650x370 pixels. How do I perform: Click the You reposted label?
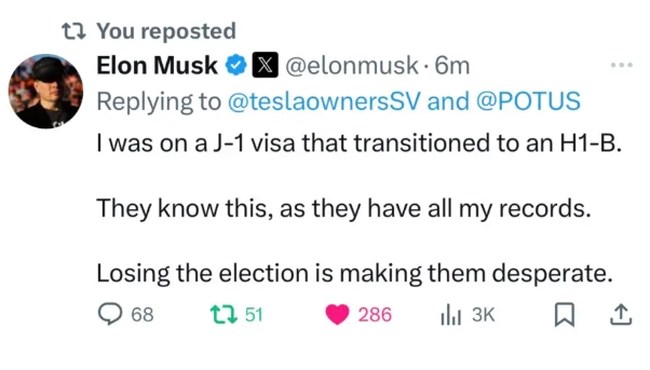166,31
